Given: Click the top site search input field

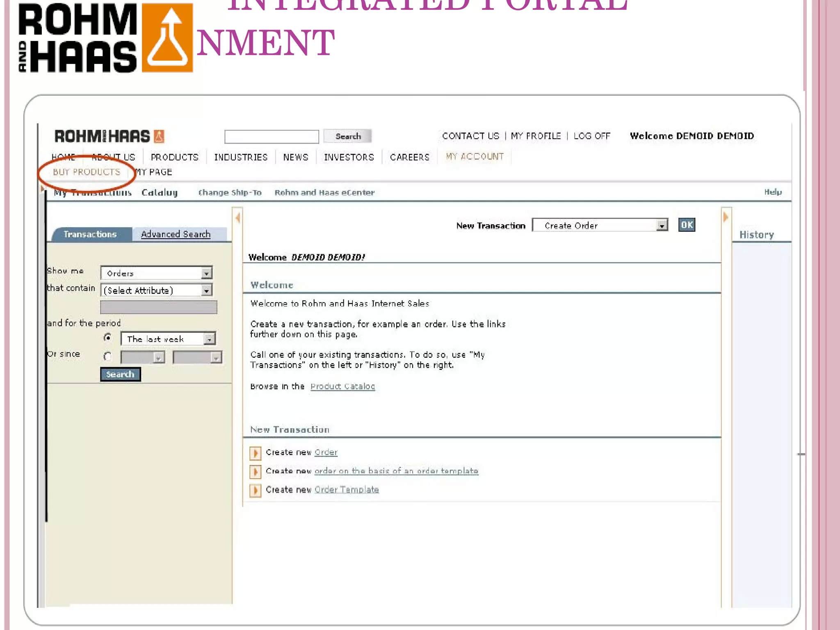Looking at the screenshot, I should pos(272,137).
